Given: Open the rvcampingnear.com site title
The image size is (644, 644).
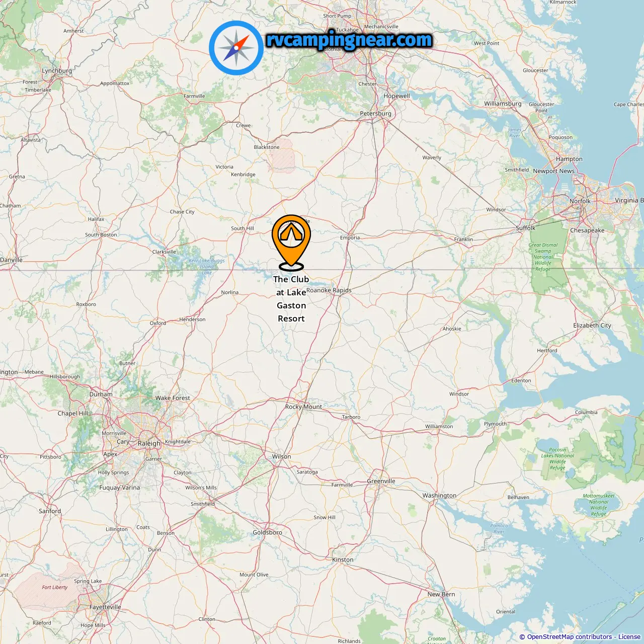Looking at the screenshot, I should point(349,40).
